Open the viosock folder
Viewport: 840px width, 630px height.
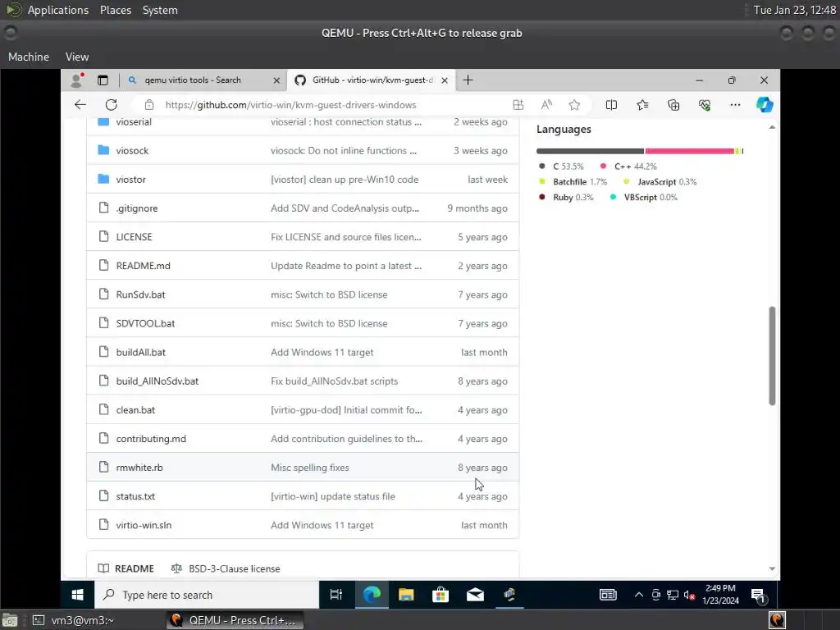coord(132,151)
